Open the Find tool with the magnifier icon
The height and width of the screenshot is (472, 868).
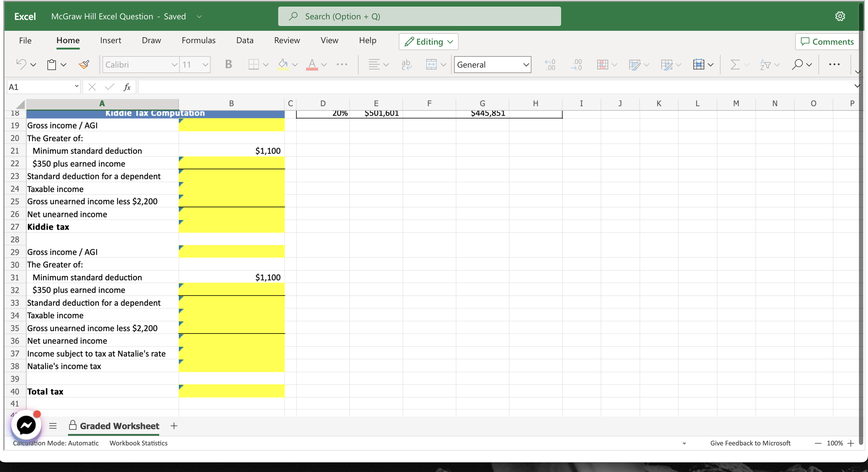point(798,64)
